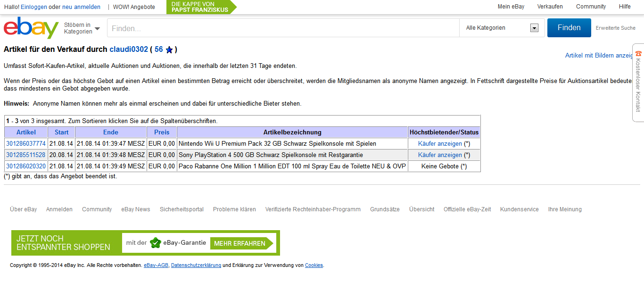Open the Hilfe menu item
Screen dimensions: 644x299
click(x=625, y=7)
